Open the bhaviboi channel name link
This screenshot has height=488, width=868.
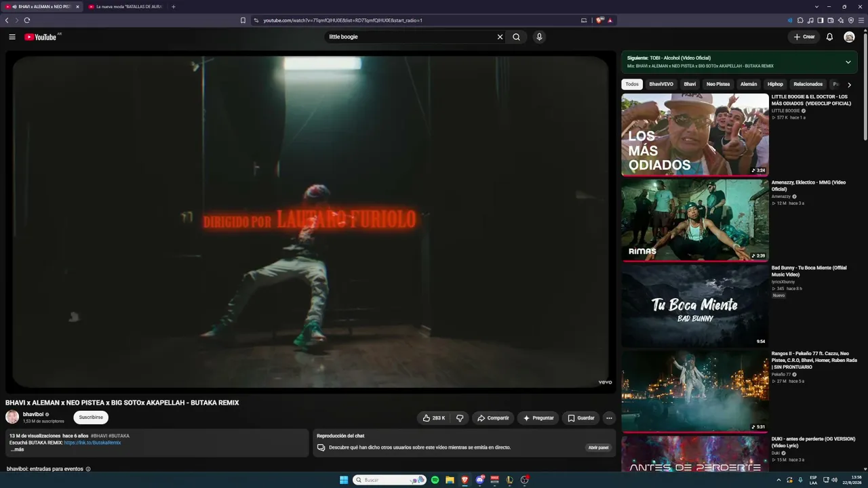pos(33,414)
